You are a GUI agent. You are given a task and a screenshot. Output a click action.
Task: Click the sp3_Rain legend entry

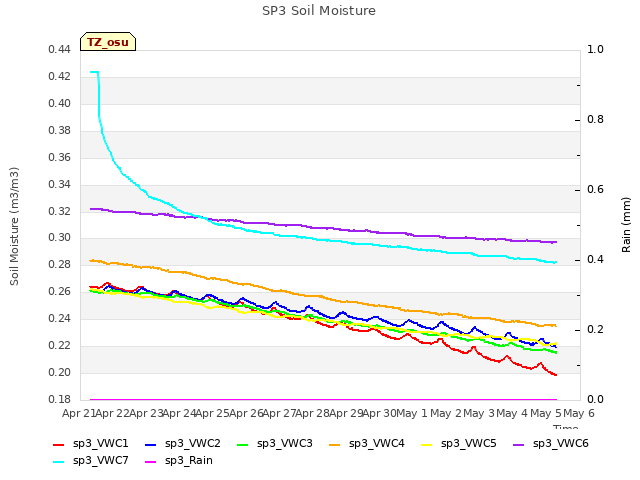pyautogui.click(x=179, y=461)
